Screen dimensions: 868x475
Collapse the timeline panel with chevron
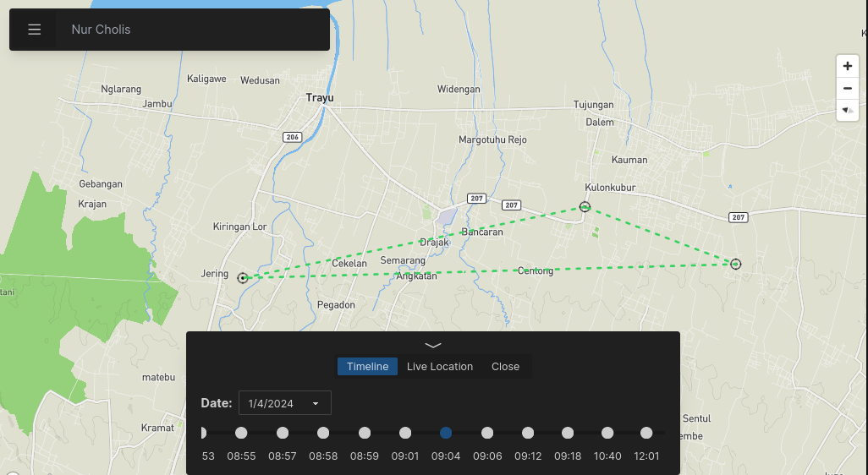tap(433, 345)
